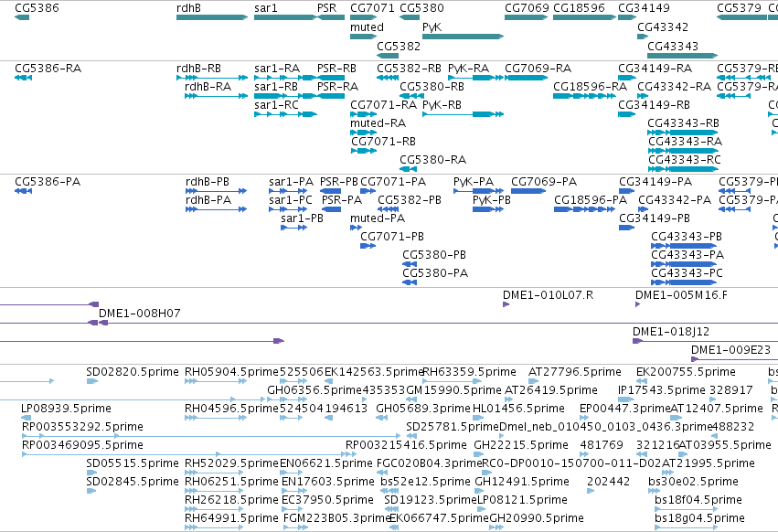The height and width of the screenshot is (532, 778).
Task: Select the muted gene label
Action: (x=367, y=27)
